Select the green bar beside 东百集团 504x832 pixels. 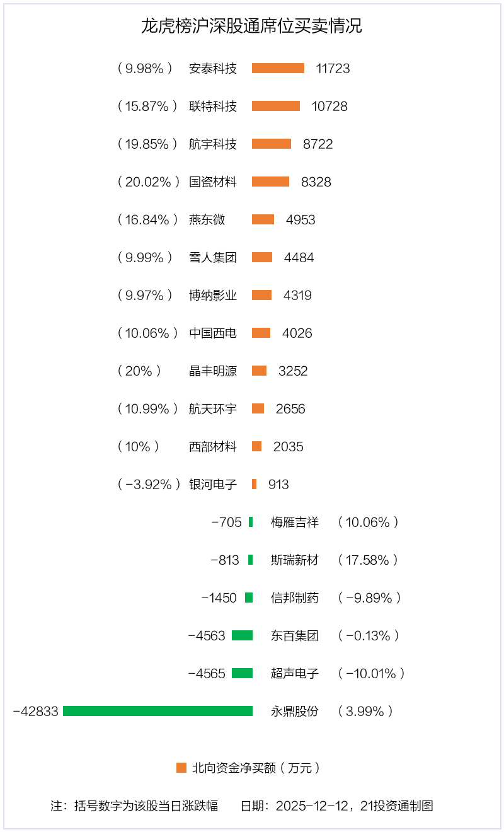(x=242, y=635)
